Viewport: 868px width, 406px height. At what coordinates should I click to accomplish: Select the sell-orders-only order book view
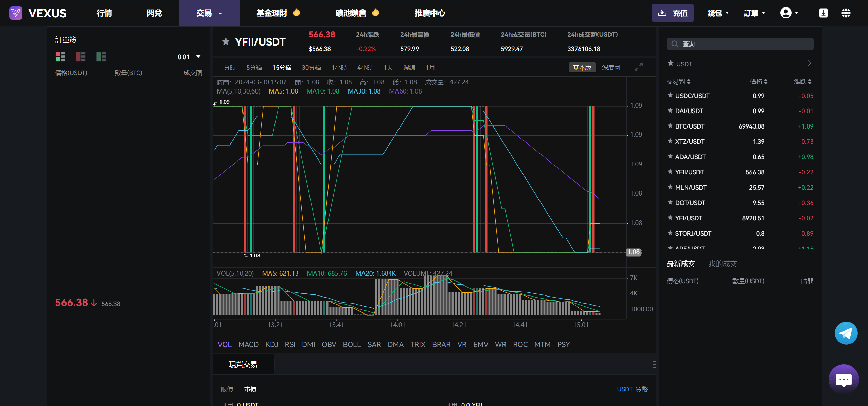coord(81,56)
